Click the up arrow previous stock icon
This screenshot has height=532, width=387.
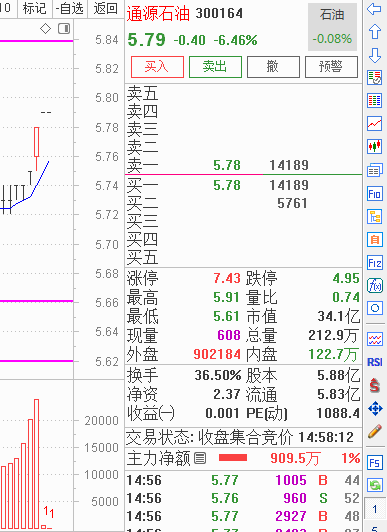click(374, 32)
